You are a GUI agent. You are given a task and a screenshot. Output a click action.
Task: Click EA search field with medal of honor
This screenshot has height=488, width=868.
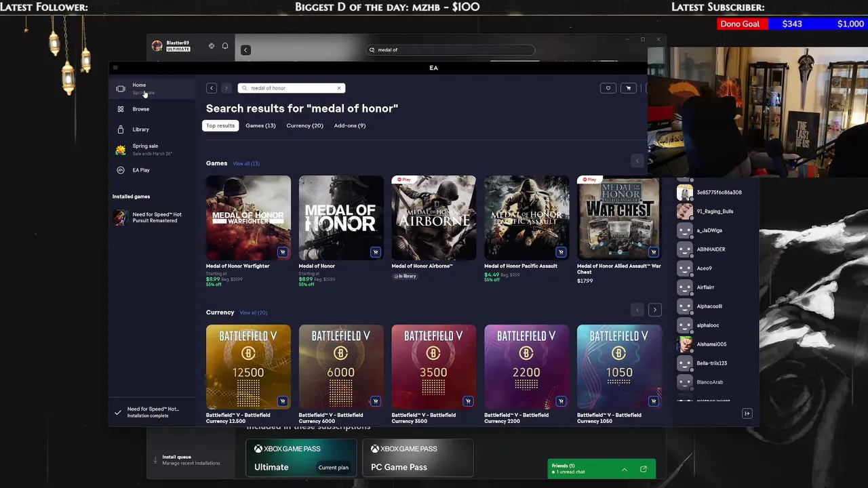(x=290, y=88)
